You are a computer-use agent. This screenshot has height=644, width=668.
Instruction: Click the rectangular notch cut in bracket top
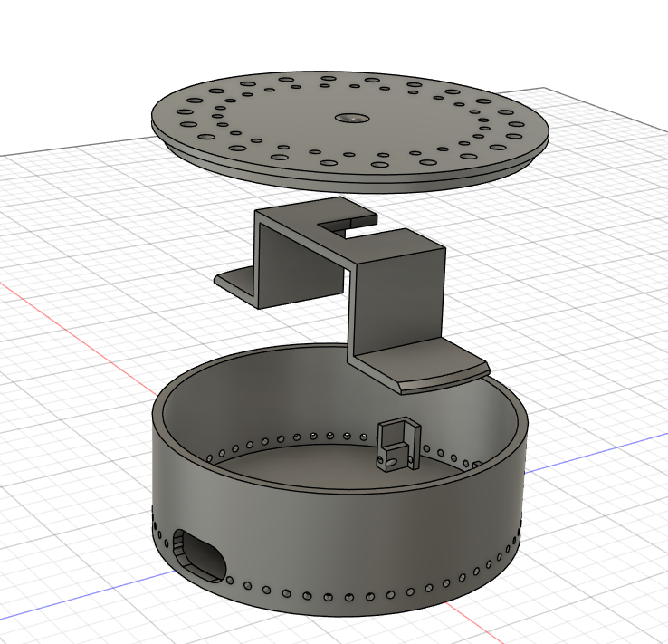point(348,230)
